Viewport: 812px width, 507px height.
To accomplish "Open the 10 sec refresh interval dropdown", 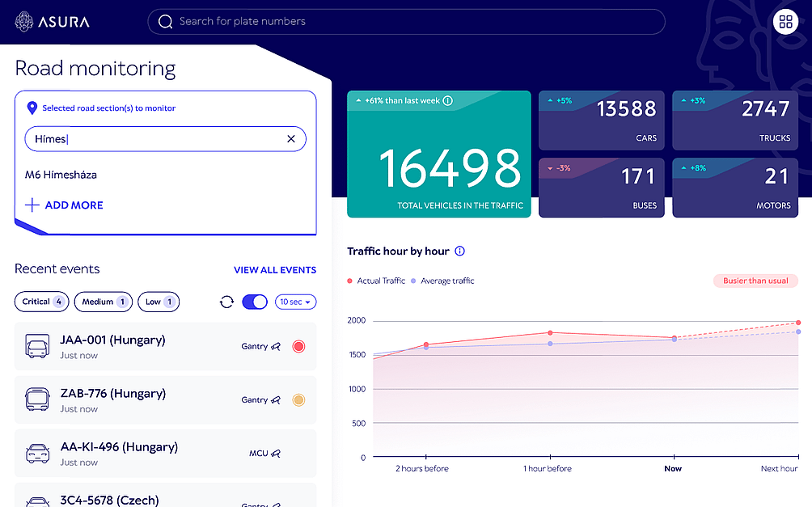I will pyautogui.click(x=295, y=302).
